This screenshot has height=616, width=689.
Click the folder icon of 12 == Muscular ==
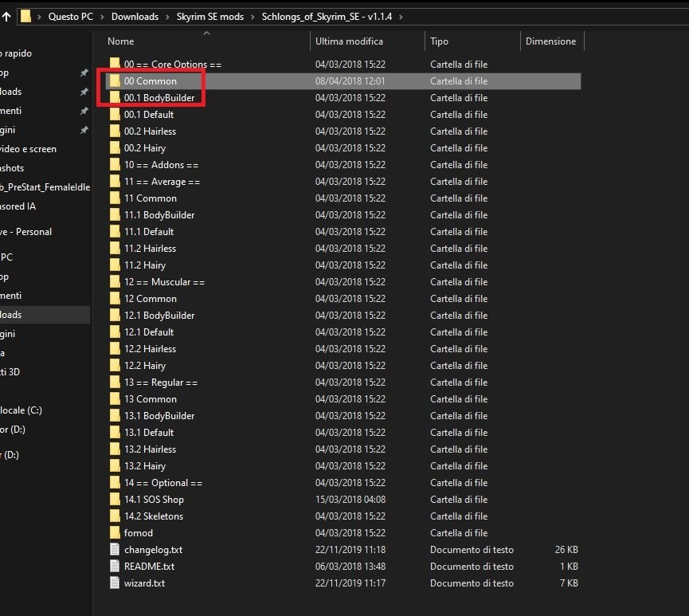(x=115, y=282)
